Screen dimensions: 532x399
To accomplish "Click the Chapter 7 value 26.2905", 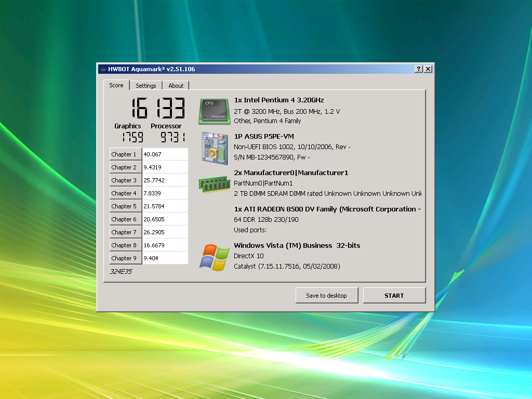I will pos(165,232).
